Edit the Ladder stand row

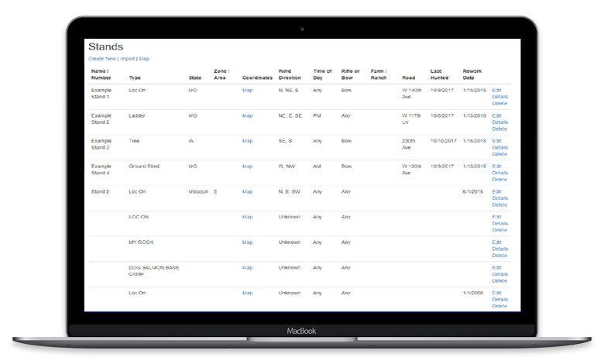(497, 115)
